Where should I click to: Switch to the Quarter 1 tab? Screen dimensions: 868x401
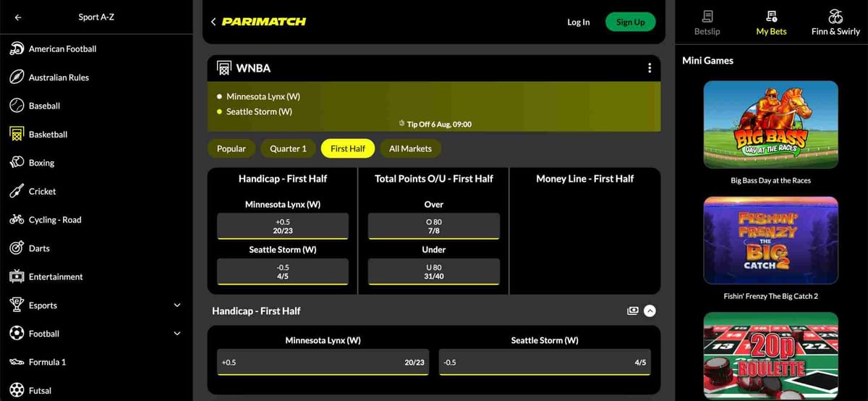[288, 148]
